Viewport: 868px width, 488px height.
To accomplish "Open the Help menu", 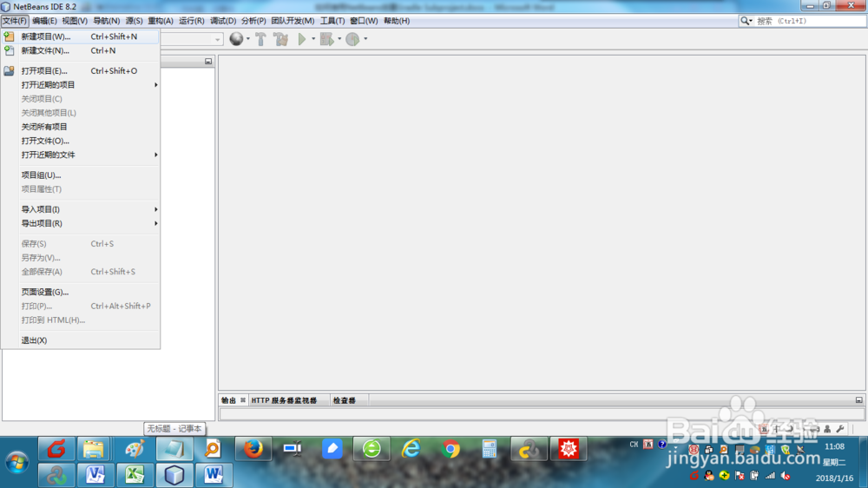I will pyautogui.click(x=397, y=21).
